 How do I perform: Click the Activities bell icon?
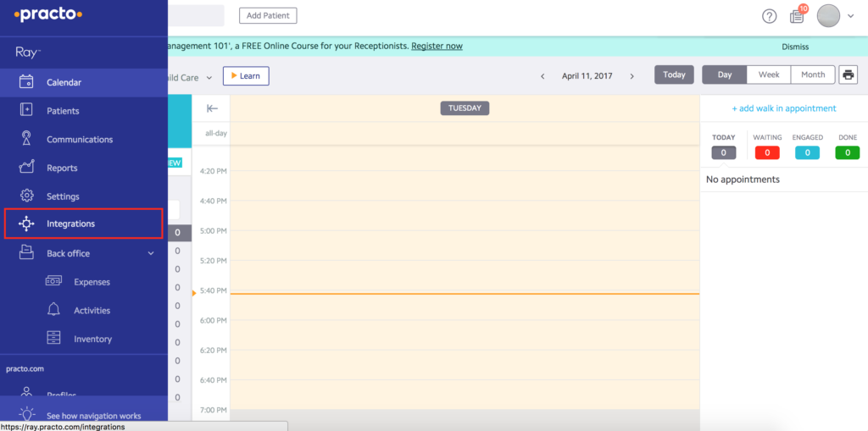tap(54, 310)
